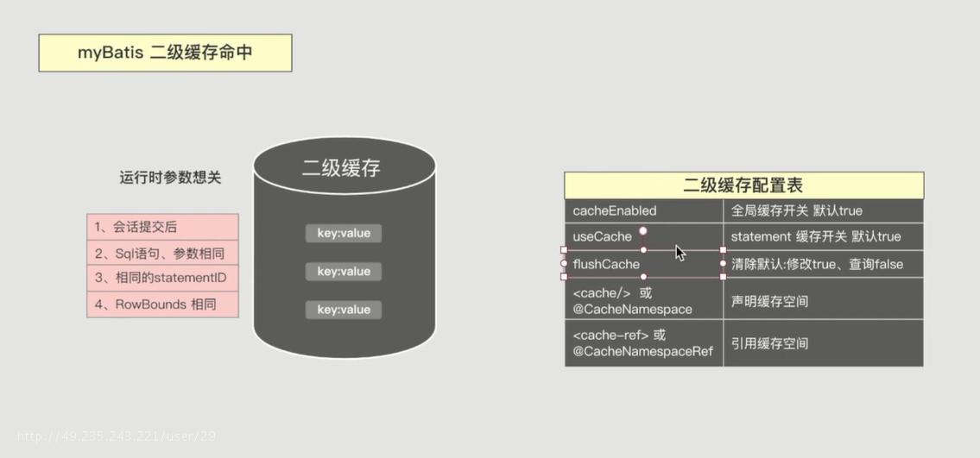Select the "1、会话提交后" item

click(162, 227)
